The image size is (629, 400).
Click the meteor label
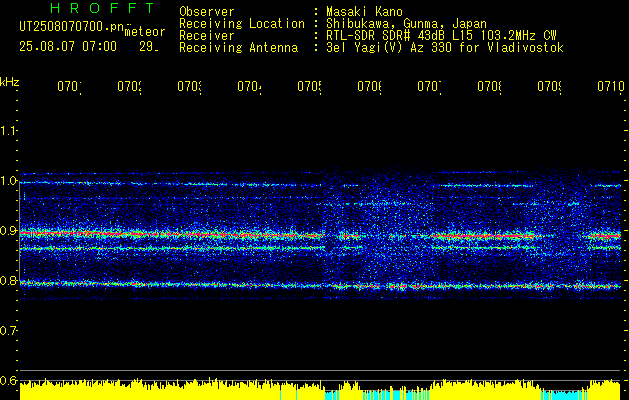pos(145,32)
